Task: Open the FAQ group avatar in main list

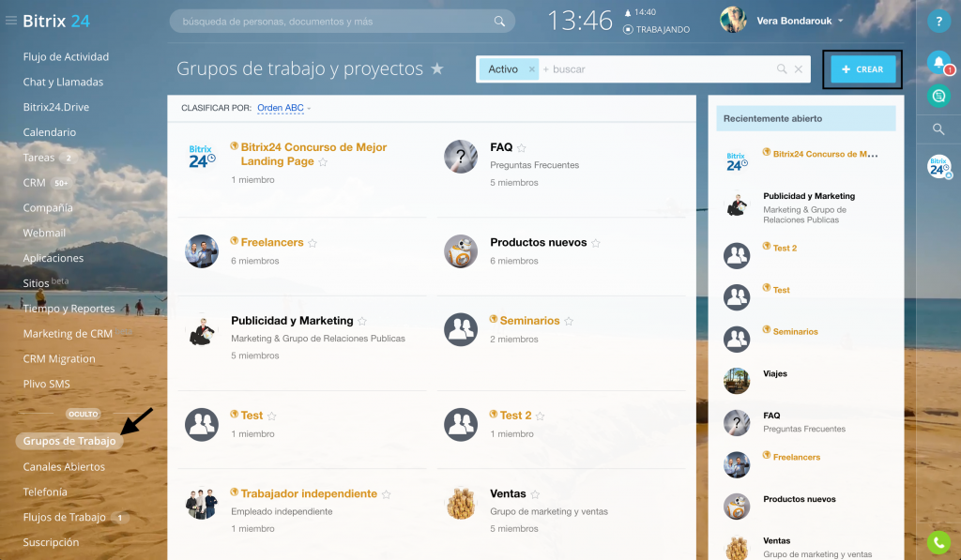Action: coord(461,157)
